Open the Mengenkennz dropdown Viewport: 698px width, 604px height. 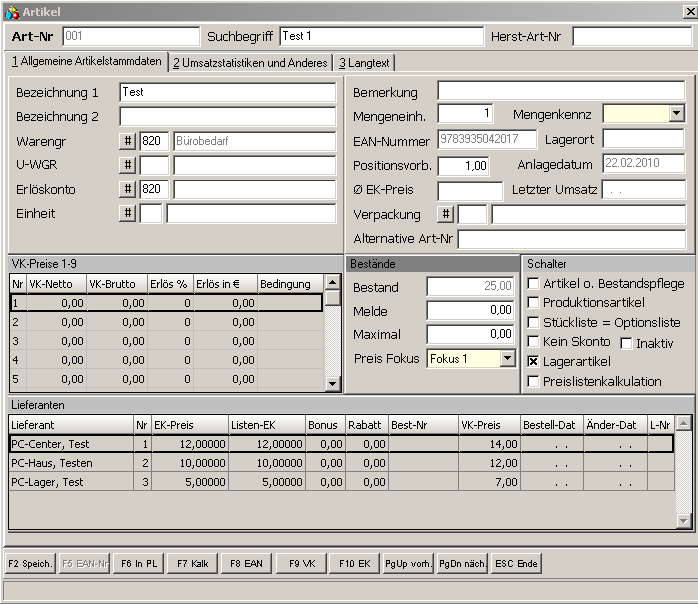(677, 114)
